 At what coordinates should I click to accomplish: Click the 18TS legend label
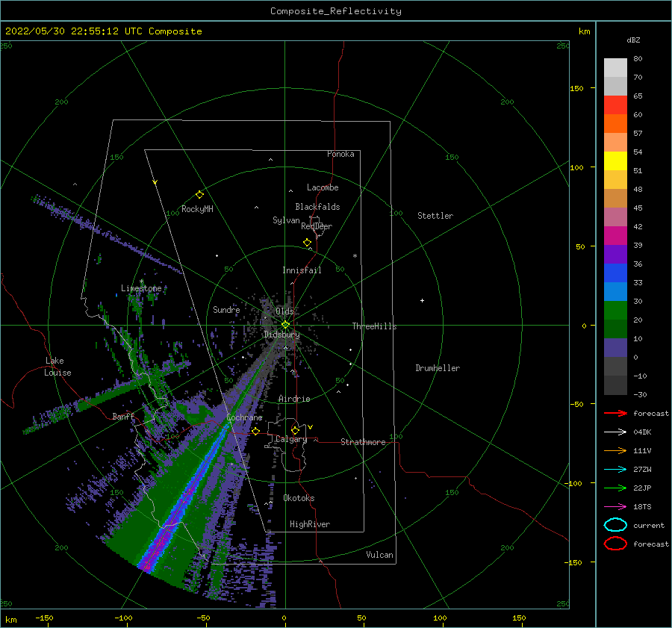(x=642, y=507)
